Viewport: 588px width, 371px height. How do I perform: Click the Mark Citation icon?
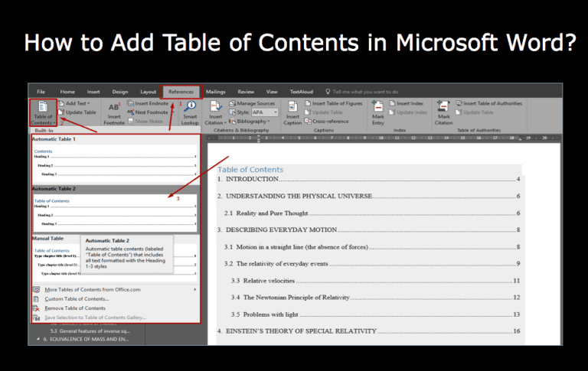coord(443,106)
